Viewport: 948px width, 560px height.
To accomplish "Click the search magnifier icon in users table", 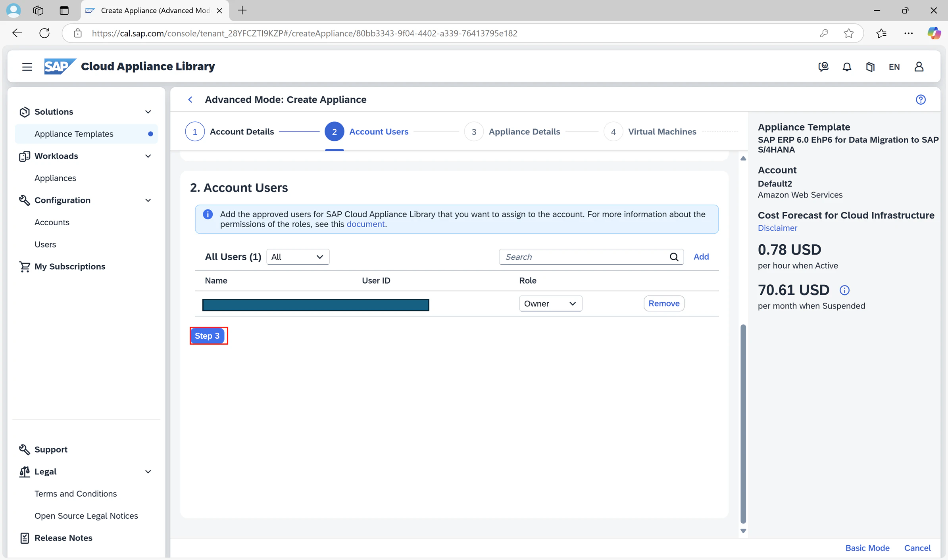I will click(x=674, y=257).
